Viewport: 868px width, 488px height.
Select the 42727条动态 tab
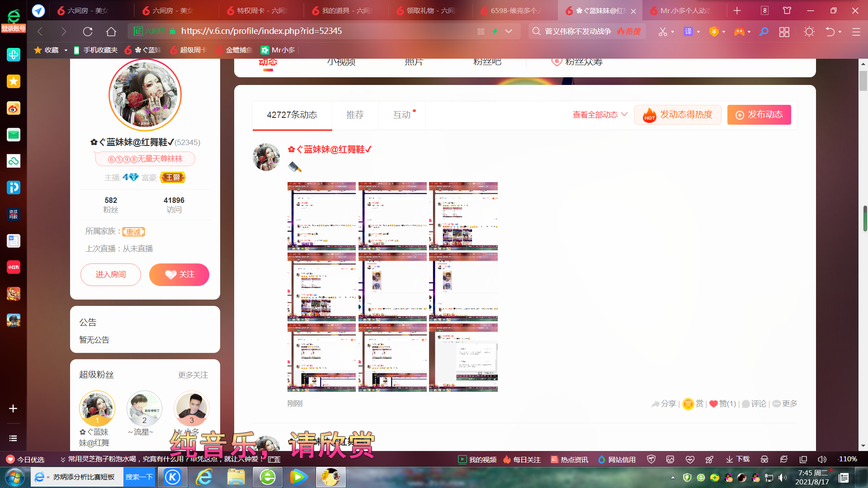(x=292, y=115)
